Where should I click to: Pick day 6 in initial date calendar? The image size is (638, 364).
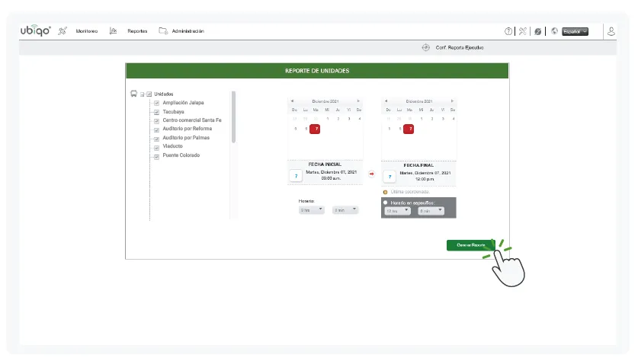(x=306, y=129)
